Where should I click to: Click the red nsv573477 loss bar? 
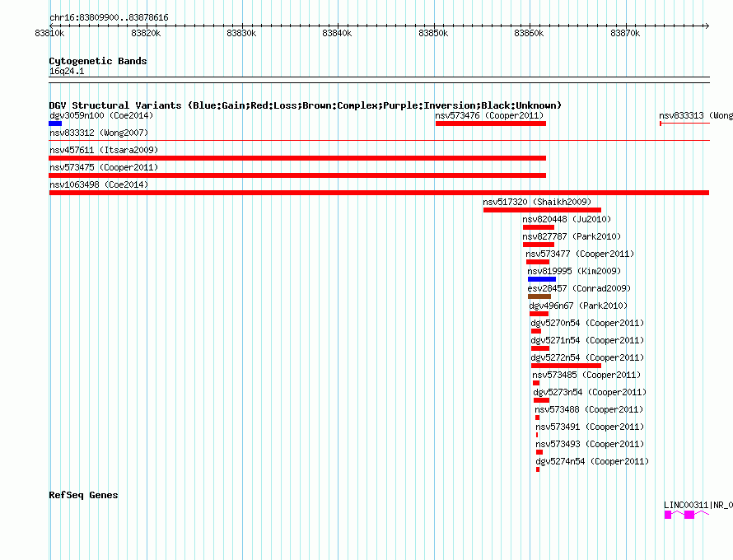click(x=538, y=262)
